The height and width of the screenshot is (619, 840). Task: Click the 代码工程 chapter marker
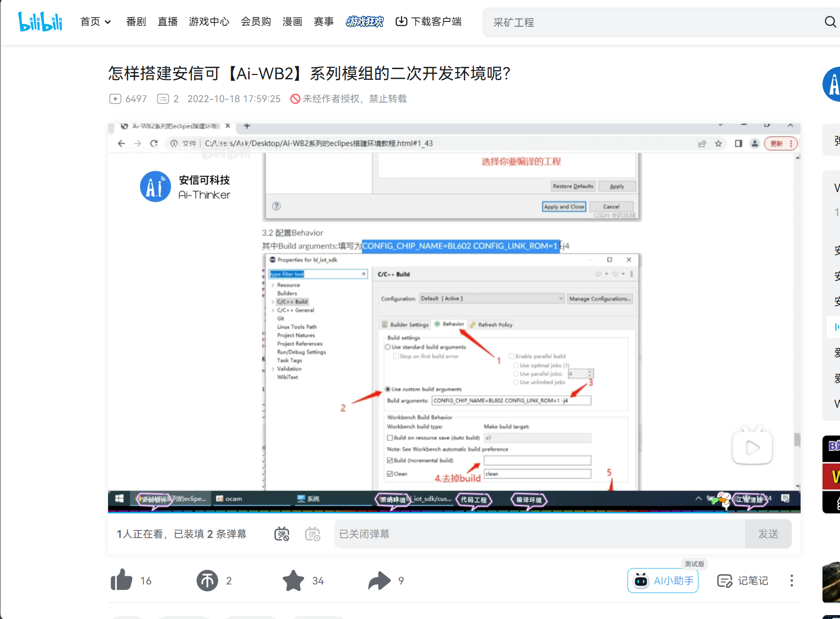(x=474, y=500)
